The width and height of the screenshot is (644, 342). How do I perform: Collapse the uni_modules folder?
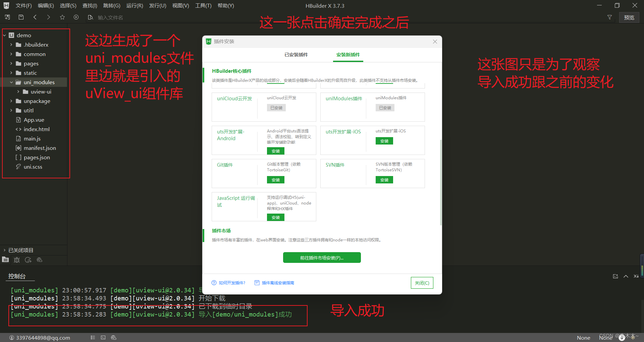[11, 82]
